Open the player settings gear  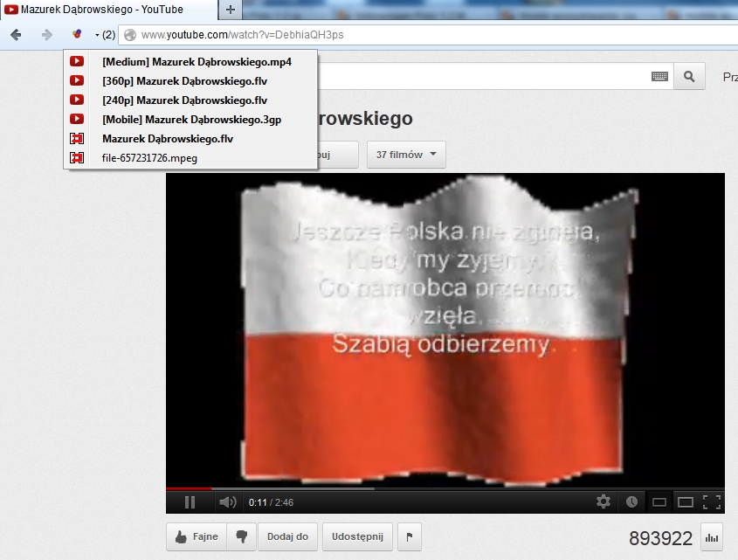[604, 501]
